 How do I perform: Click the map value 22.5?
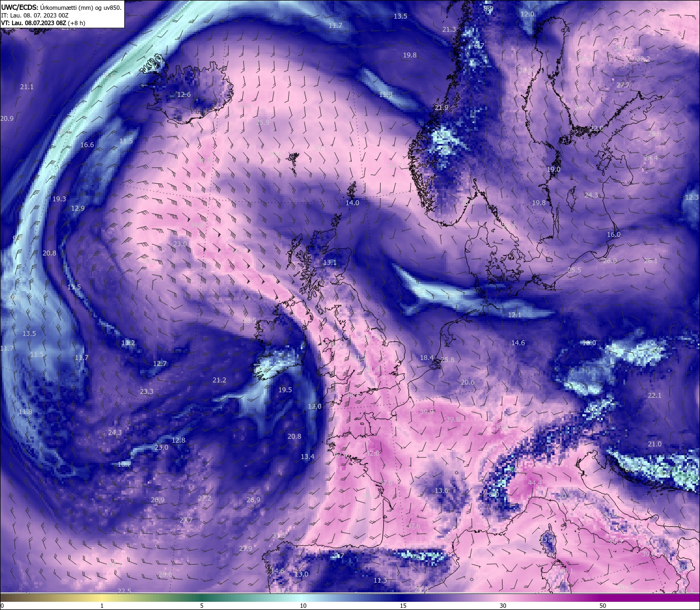(124, 591)
